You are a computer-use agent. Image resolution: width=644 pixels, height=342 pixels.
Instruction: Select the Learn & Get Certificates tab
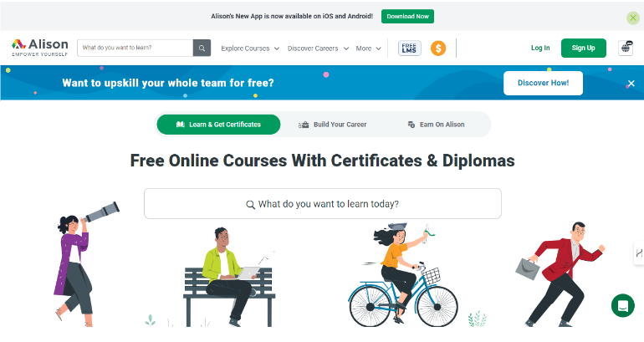218,125
